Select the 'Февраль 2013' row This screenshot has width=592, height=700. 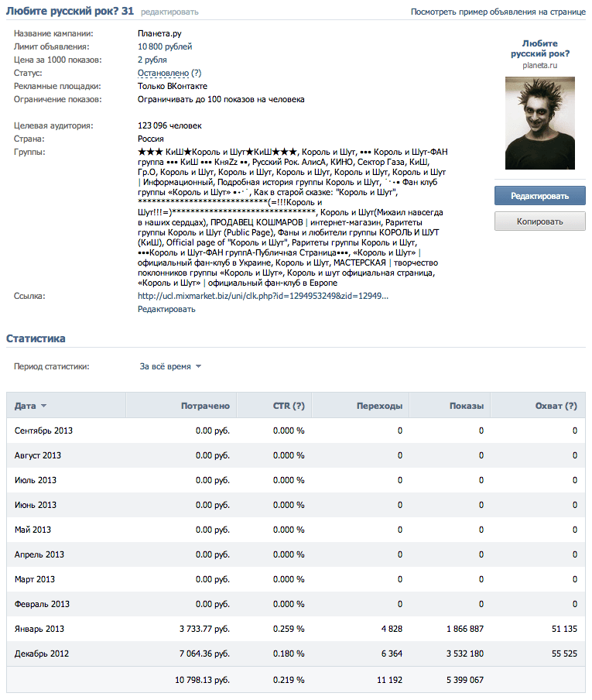[296, 604]
